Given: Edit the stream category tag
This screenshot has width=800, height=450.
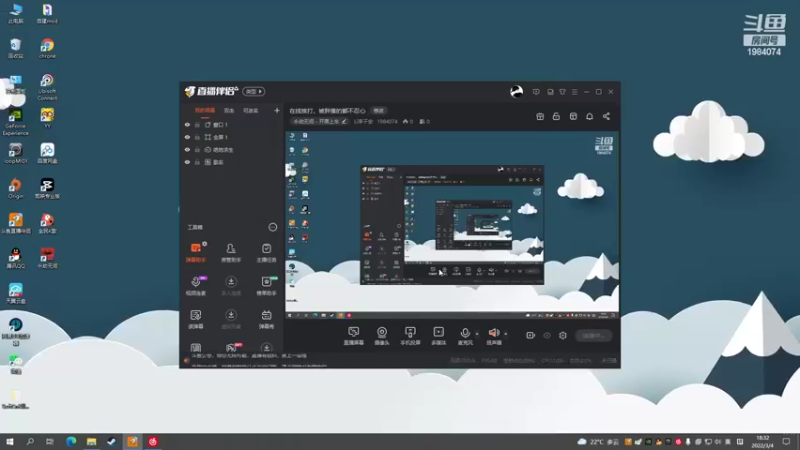Looking at the screenshot, I should [319, 121].
